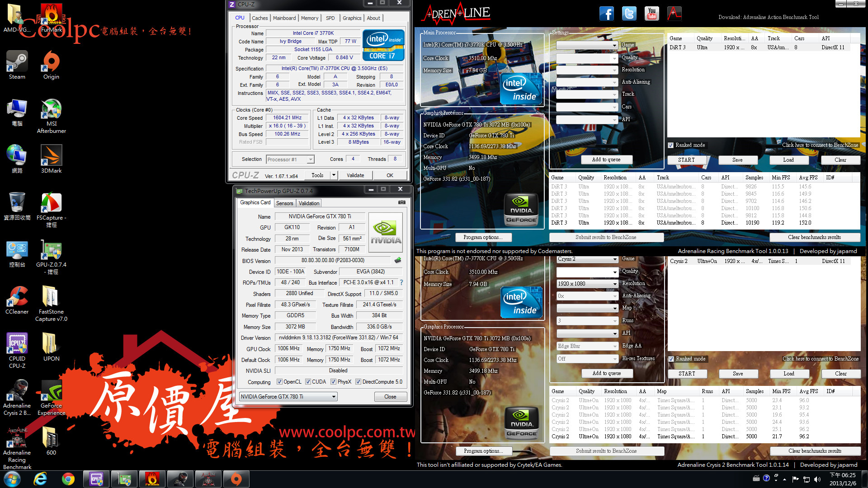
Task: Open Adrenaline Racing Benchmark shortcut
Action: click(17, 448)
